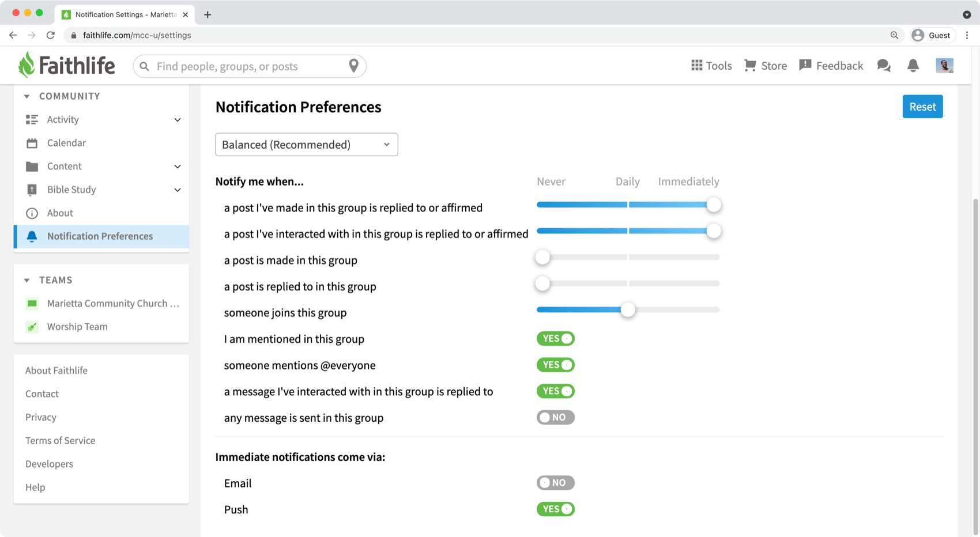Click the About info icon
The height and width of the screenshot is (537, 980).
coord(32,213)
